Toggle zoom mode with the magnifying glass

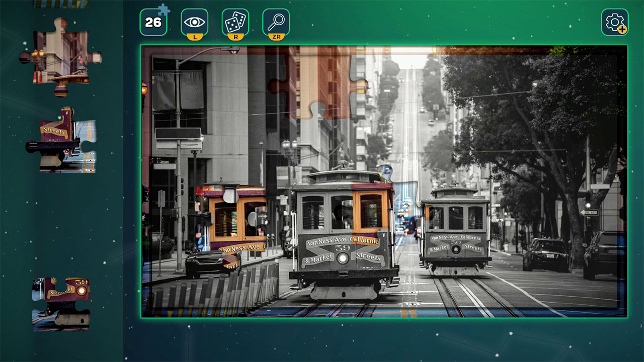pyautogui.click(x=276, y=21)
